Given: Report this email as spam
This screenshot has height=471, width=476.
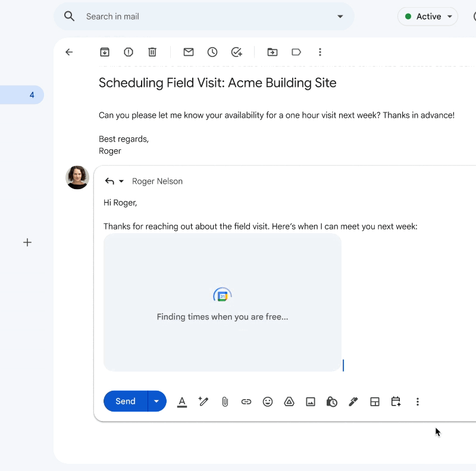Looking at the screenshot, I should click(129, 52).
